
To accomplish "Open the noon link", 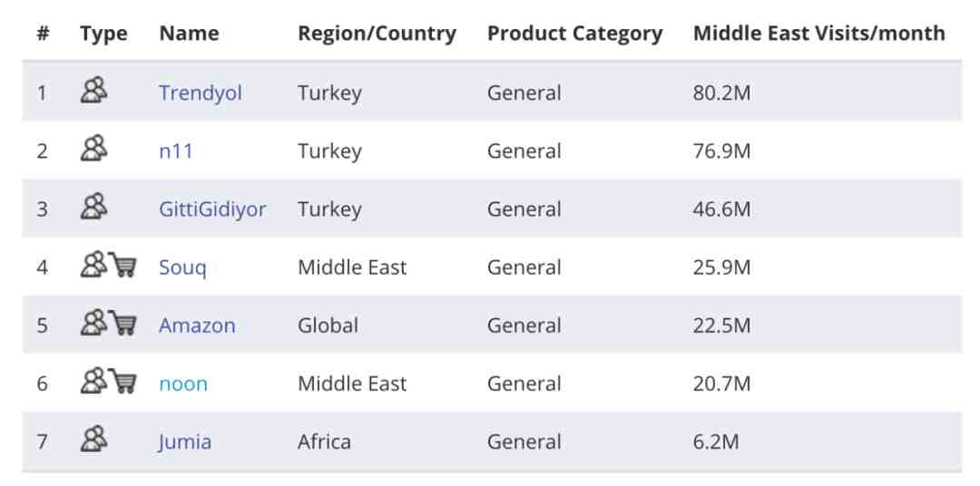I will [x=183, y=384].
